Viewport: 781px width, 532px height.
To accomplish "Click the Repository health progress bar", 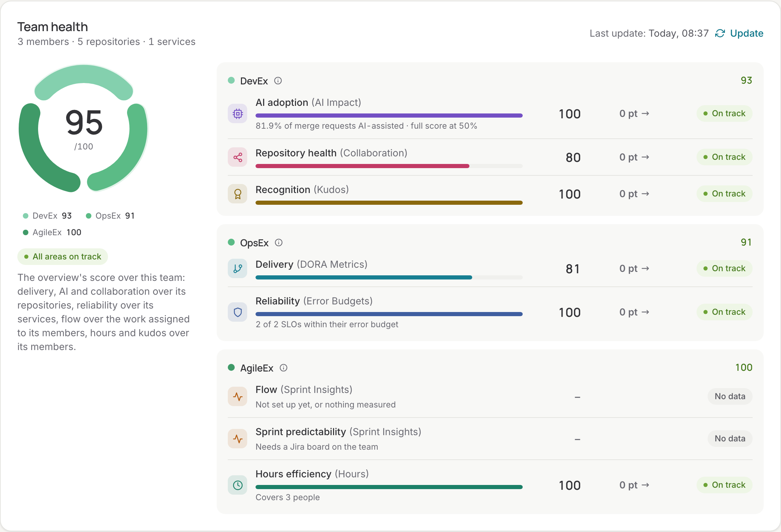I will (x=389, y=166).
